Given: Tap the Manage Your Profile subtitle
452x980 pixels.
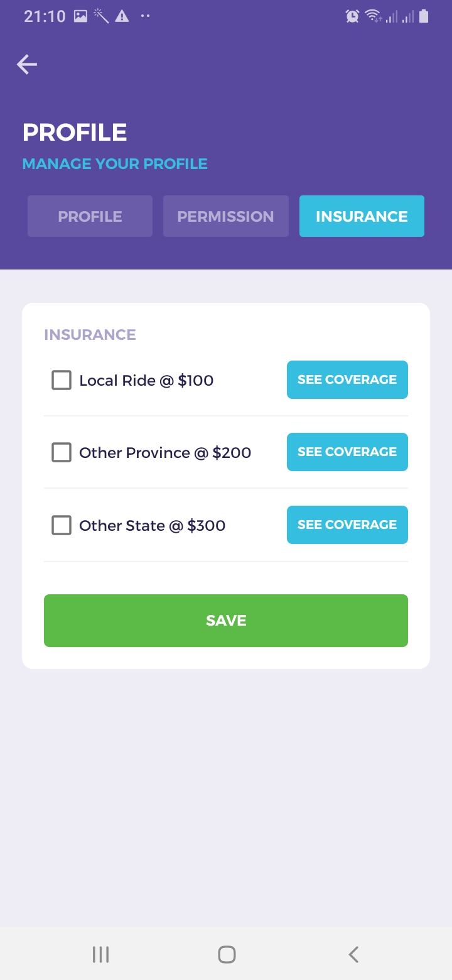Looking at the screenshot, I should pos(115,164).
